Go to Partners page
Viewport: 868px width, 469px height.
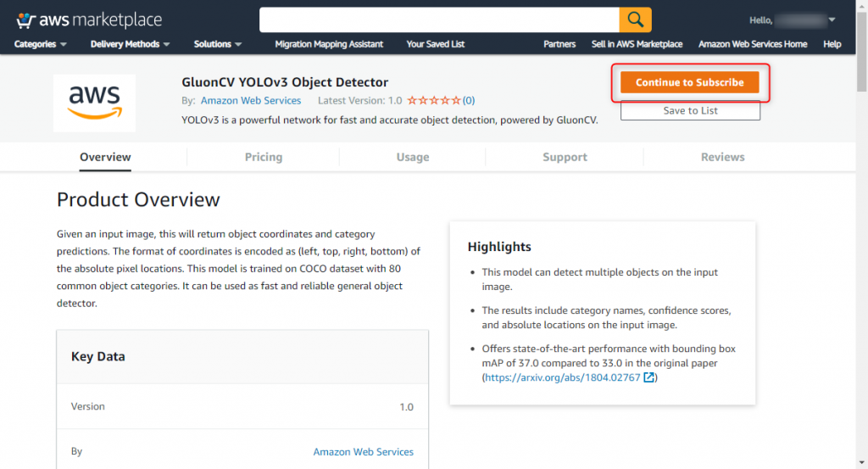pyautogui.click(x=559, y=44)
